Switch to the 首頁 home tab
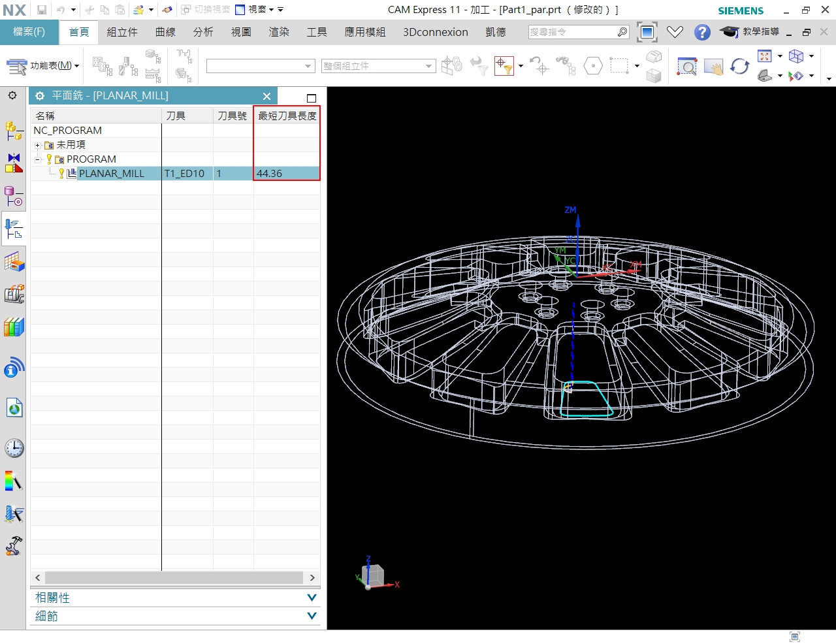This screenshot has width=836, height=644. [79, 32]
